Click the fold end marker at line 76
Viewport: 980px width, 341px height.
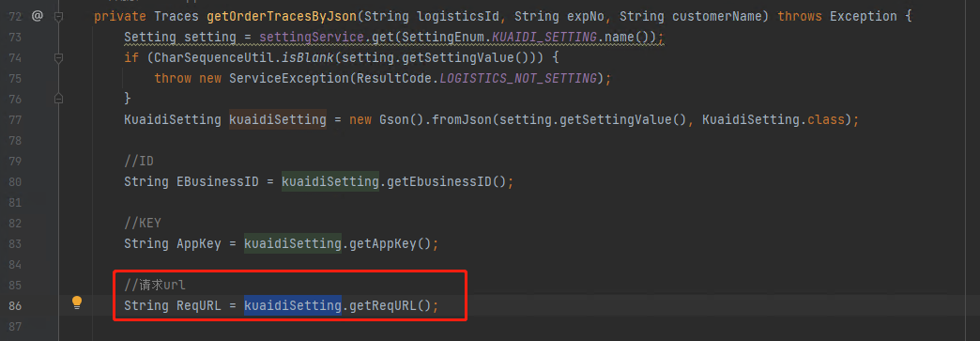pos(58,99)
